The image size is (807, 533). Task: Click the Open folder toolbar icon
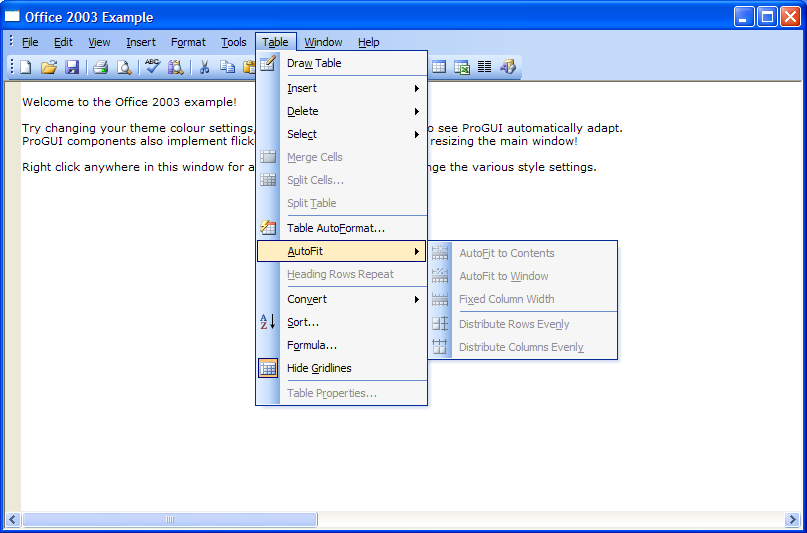(x=49, y=67)
